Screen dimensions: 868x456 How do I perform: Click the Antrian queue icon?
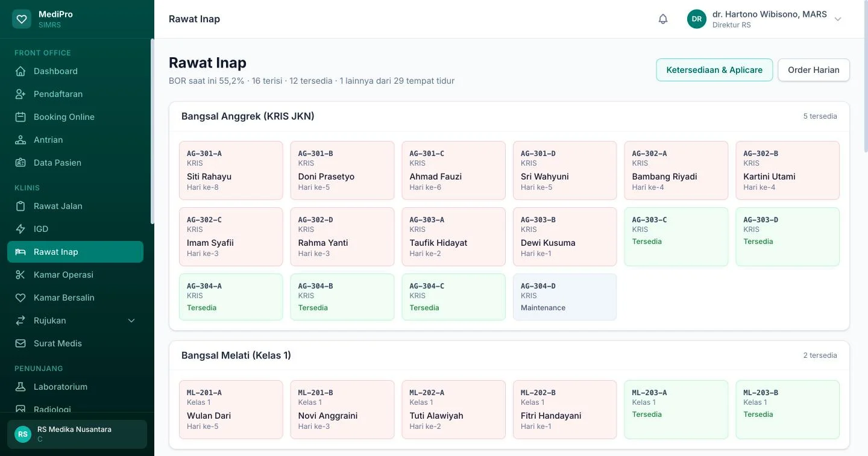20,140
